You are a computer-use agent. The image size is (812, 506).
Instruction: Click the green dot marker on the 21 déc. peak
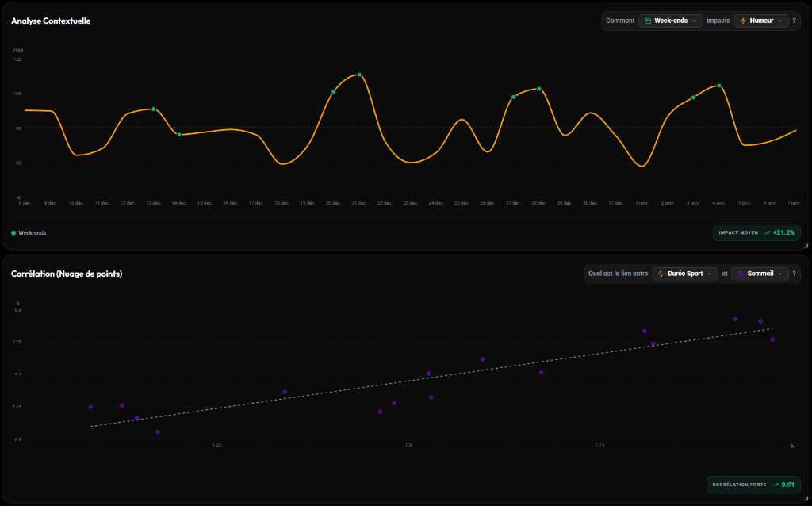point(359,75)
